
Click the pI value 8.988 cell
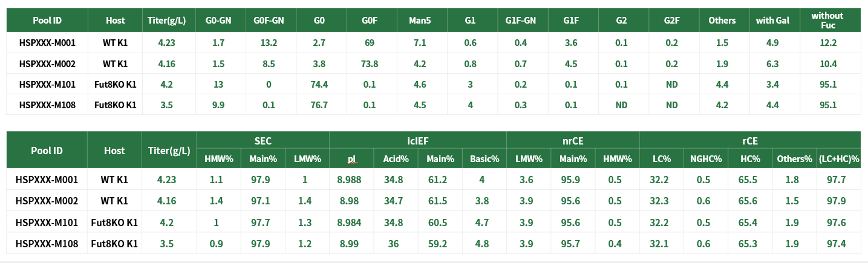click(x=351, y=180)
